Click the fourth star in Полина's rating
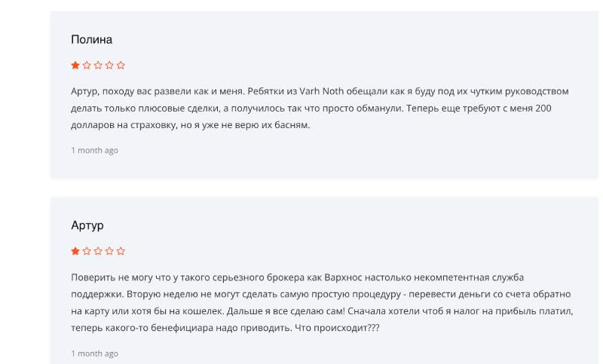The image size is (603, 364). click(109, 66)
